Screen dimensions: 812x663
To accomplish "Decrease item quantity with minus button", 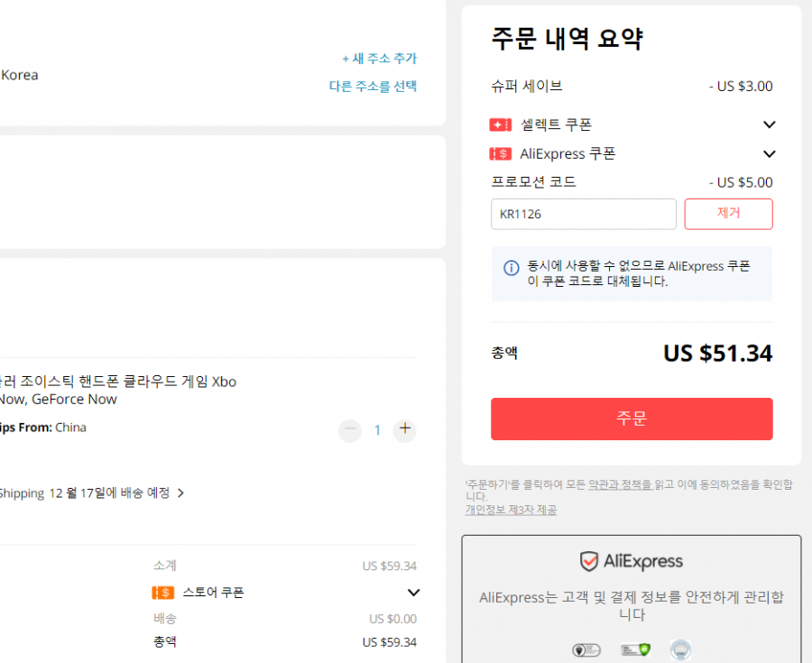I will click(x=350, y=429).
